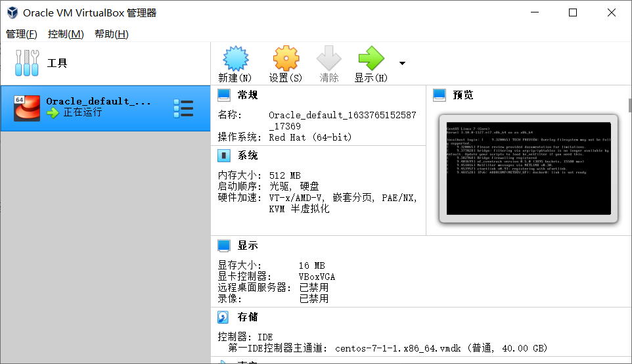The image size is (632, 364).
Task: Click the VT-x/AMD-V acceleration text
Action: pyautogui.click(x=296, y=198)
